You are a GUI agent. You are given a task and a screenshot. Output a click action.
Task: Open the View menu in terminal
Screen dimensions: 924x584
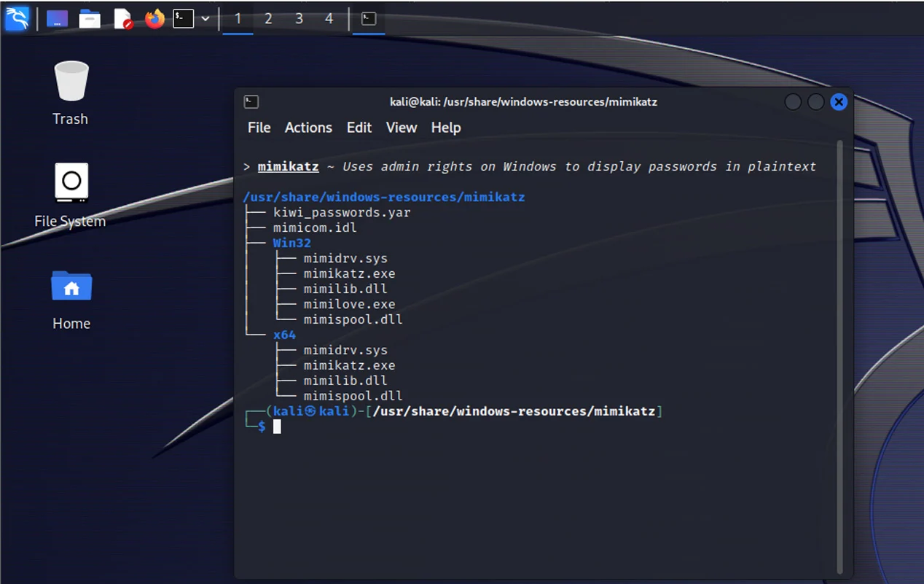[401, 128]
